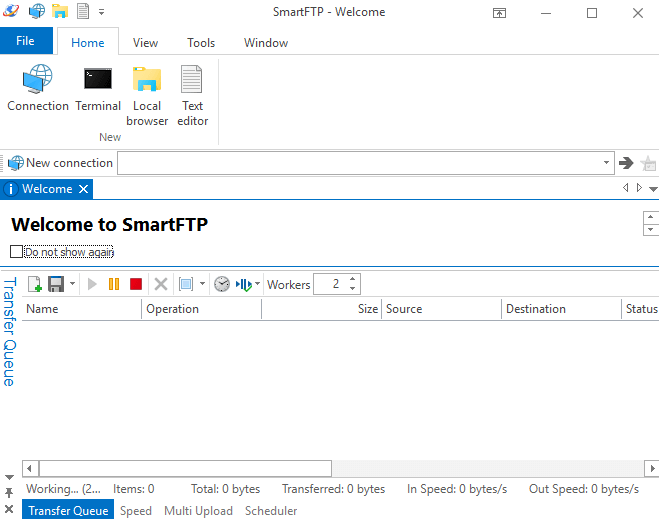Toggle the panel auto-hide pin
The width and height of the screenshot is (659, 519).
coord(9,493)
